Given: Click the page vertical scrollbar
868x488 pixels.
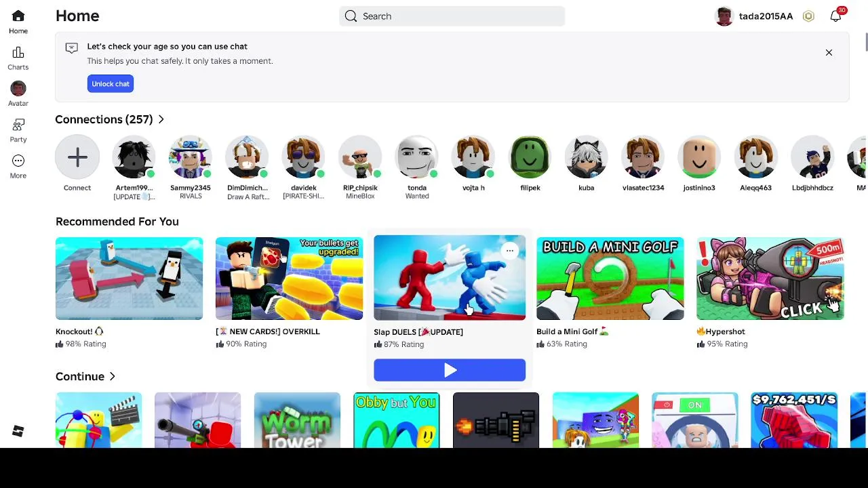Looking at the screenshot, I should [866, 42].
